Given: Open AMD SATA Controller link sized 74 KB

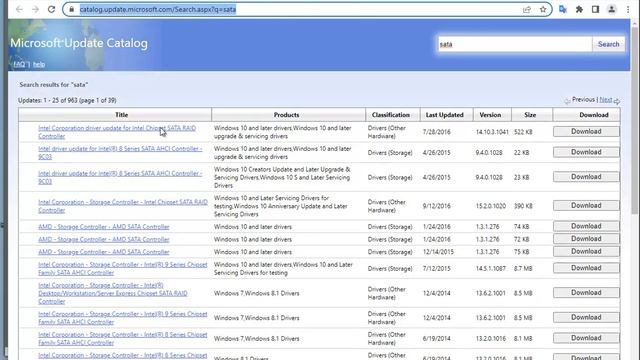Looking at the screenshot, I should tap(104, 227).
